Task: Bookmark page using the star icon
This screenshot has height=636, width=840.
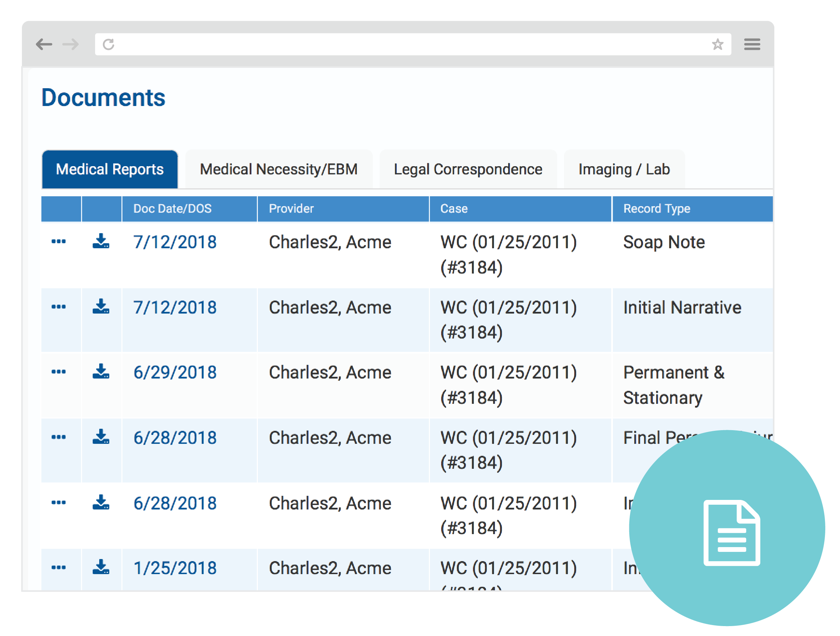Action: pyautogui.click(x=717, y=44)
